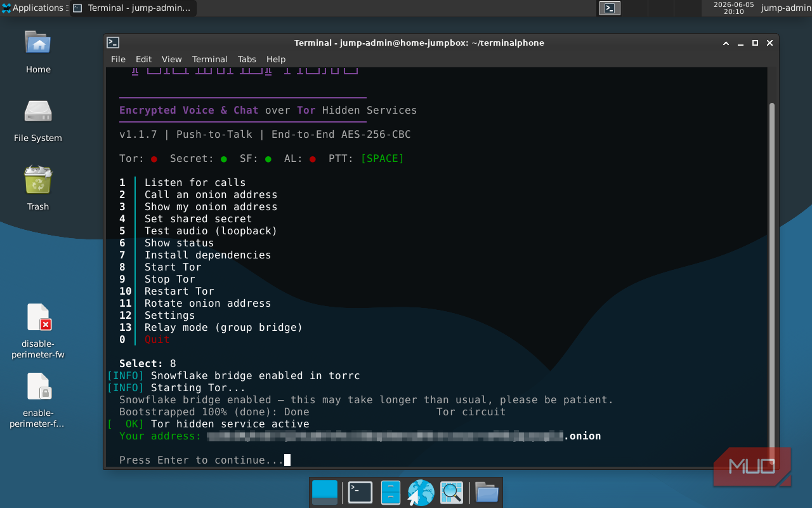Click the "Set shared secret" line
The image size is (812, 508).
coord(198,218)
